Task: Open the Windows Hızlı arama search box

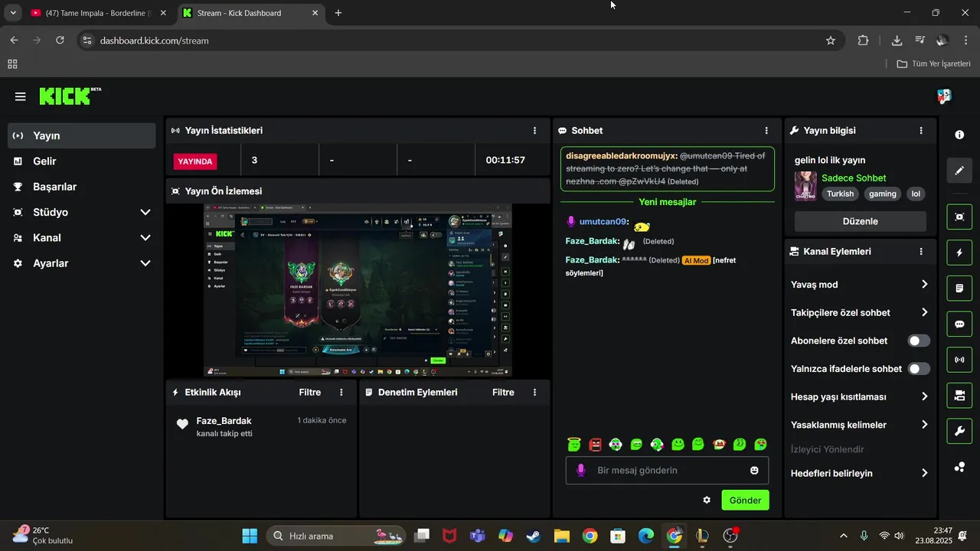Action: (335, 536)
